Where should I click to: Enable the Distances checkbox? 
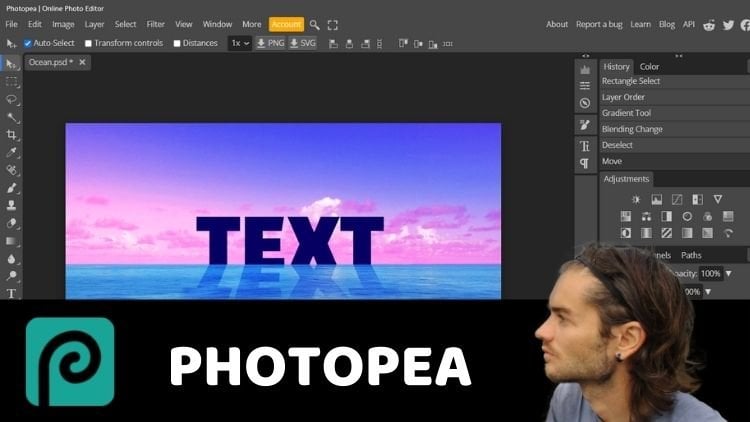point(177,43)
